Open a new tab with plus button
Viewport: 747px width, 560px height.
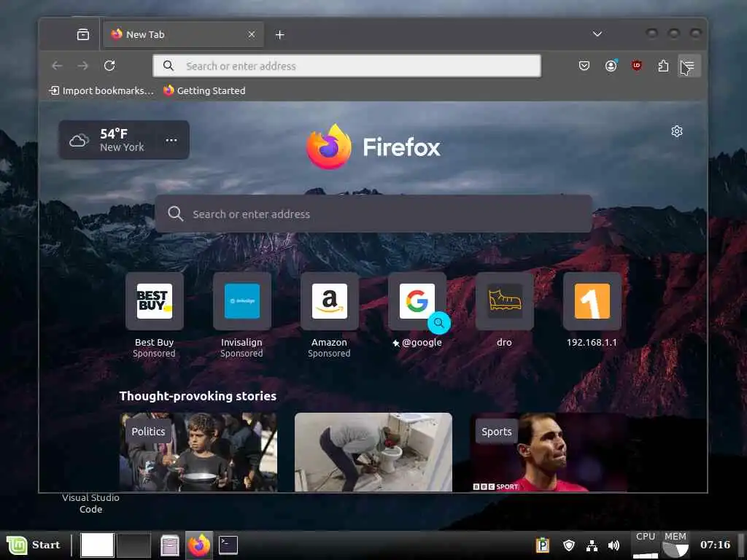(279, 34)
